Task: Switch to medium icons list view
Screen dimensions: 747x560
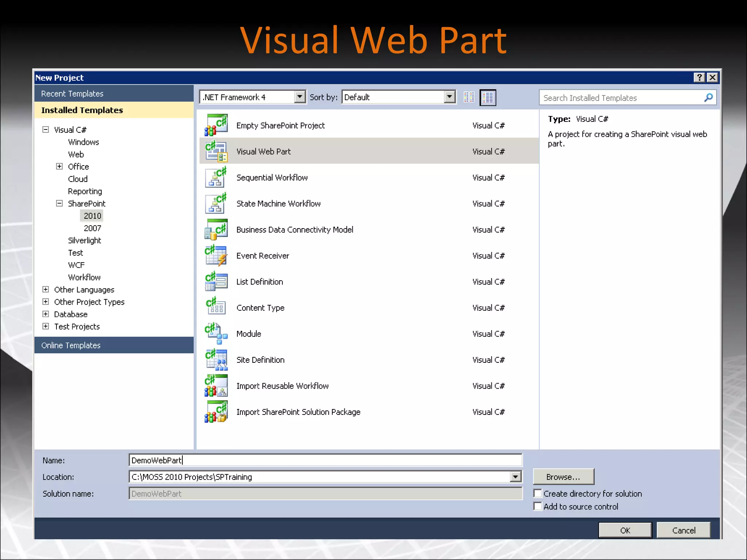Action: click(488, 97)
